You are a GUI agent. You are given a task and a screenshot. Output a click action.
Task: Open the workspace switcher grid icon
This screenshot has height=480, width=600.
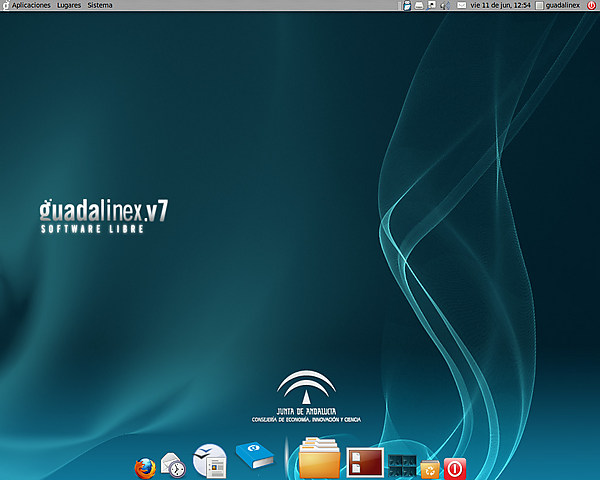[402, 465]
